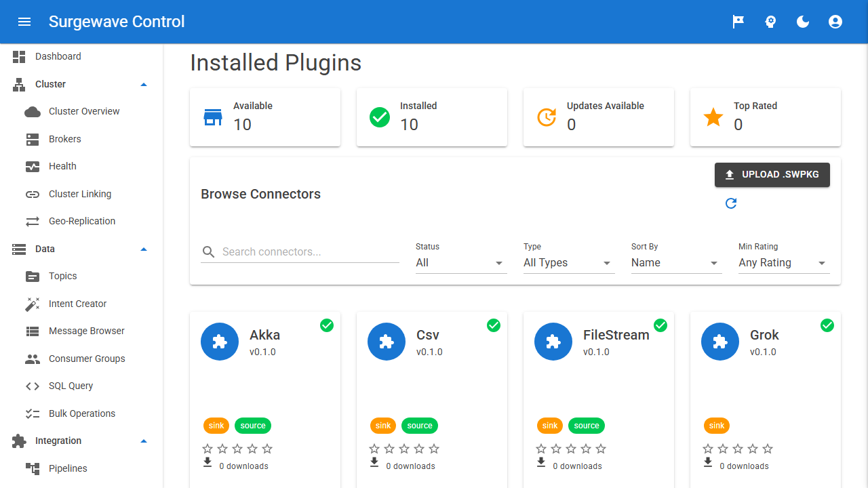868x488 pixels.
Task: Click the Available storefront icon
Action: (x=213, y=117)
